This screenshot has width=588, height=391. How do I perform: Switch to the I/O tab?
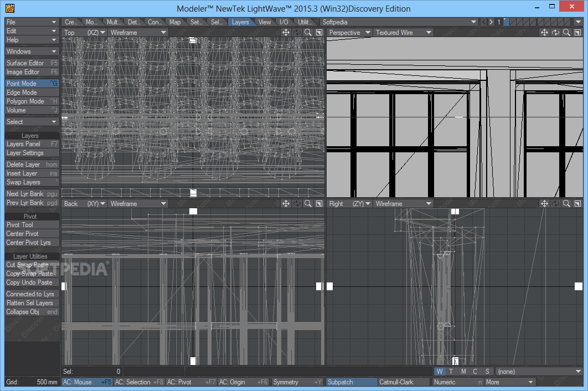click(x=284, y=22)
